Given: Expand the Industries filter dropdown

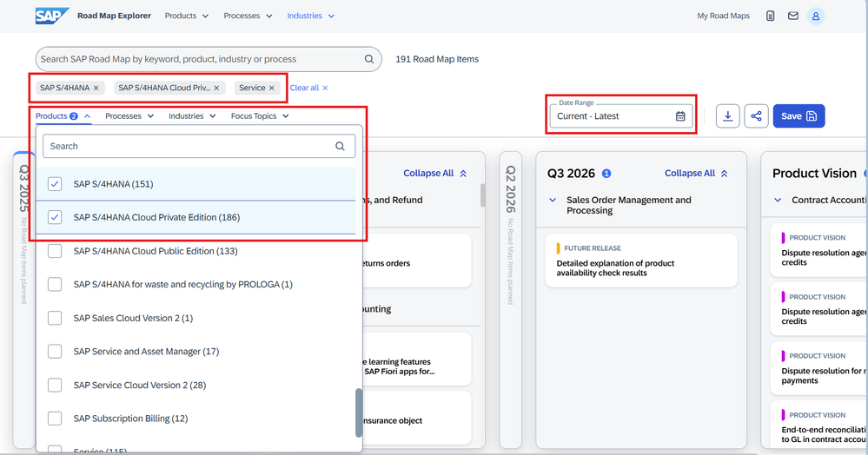Looking at the screenshot, I should point(192,116).
